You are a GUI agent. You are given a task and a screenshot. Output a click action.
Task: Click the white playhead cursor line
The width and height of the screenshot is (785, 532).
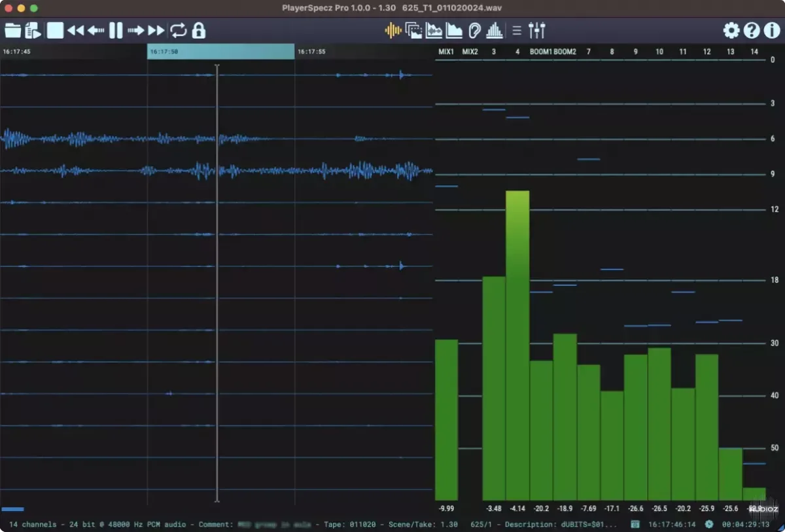click(x=217, y=283)
